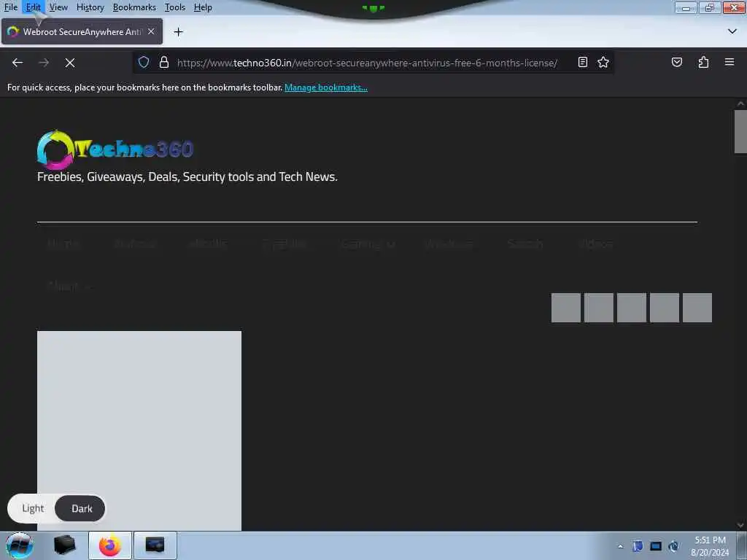This screenshot has height=560, width=747.
Task: Click the techno360.in address bar URL
Action: coord(367,63)
